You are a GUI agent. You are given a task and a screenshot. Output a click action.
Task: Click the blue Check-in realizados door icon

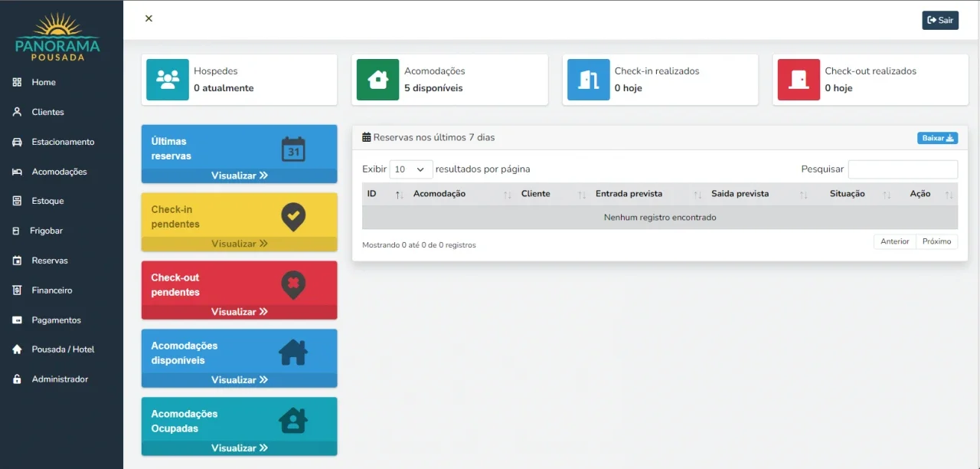[x=589, y=80]
